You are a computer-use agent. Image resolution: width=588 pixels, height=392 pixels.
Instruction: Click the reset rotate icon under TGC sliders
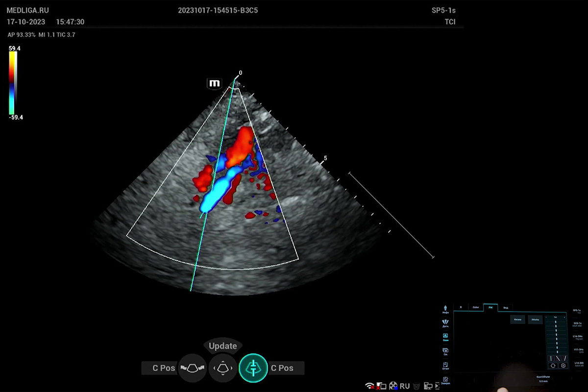coord(553,366)
